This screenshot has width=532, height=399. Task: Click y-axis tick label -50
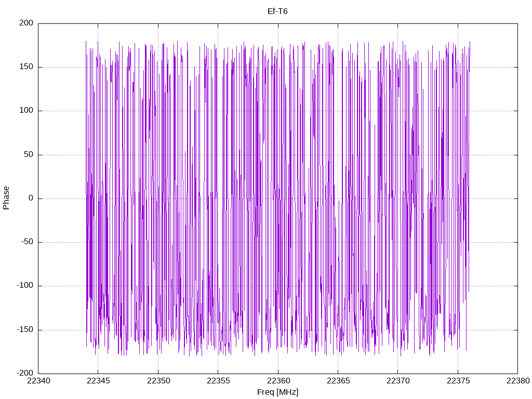[28, 242]
